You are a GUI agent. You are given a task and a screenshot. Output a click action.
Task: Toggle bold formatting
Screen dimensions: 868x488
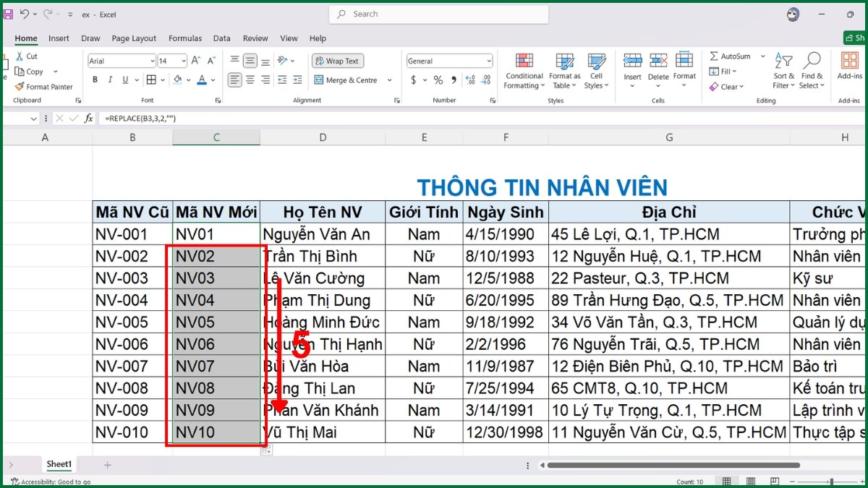[95, 80]
